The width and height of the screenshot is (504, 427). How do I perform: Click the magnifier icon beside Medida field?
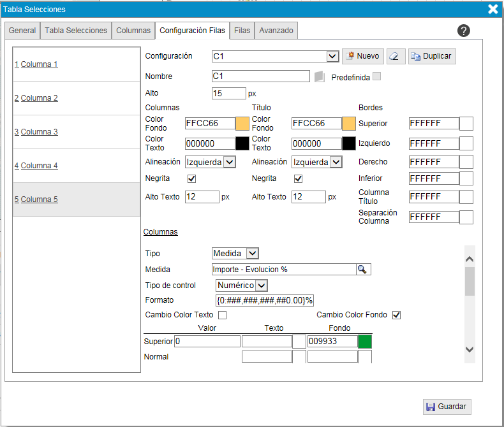[363, 270]
